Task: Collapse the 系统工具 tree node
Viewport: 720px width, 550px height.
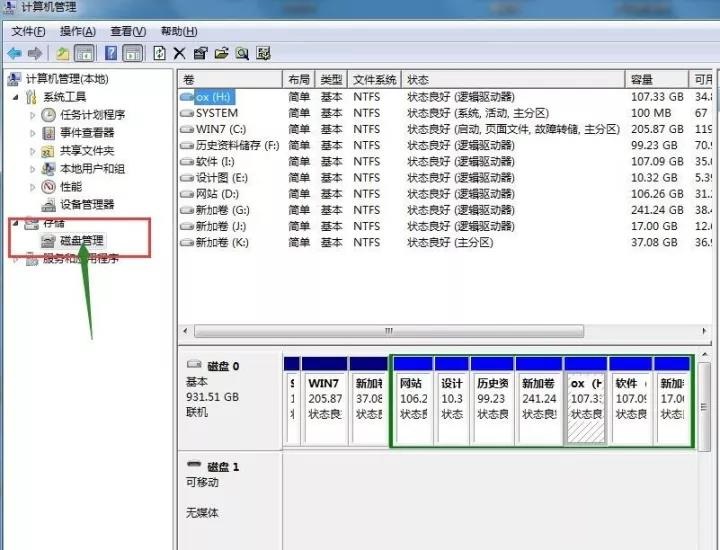Action: 15,97
